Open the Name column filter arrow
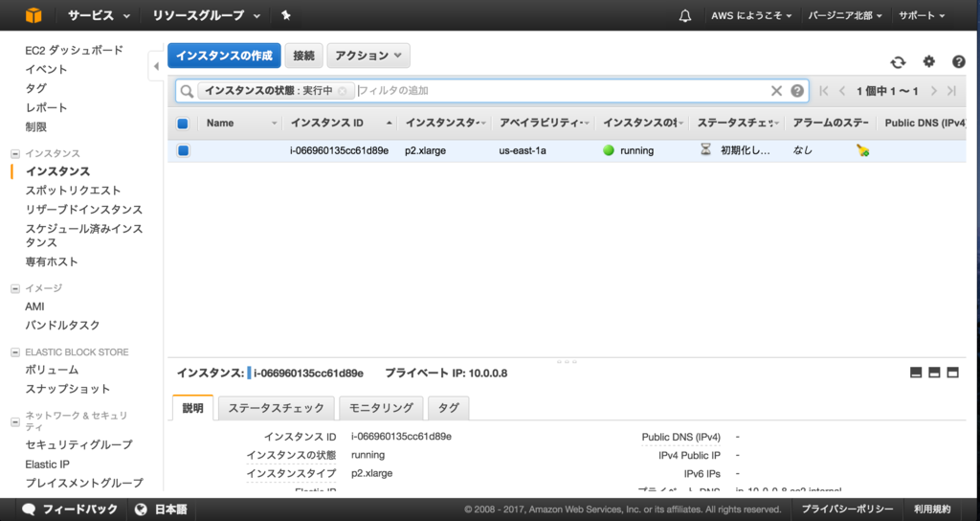The width and height of the screenshot is (980, 521). pos(274,124)
